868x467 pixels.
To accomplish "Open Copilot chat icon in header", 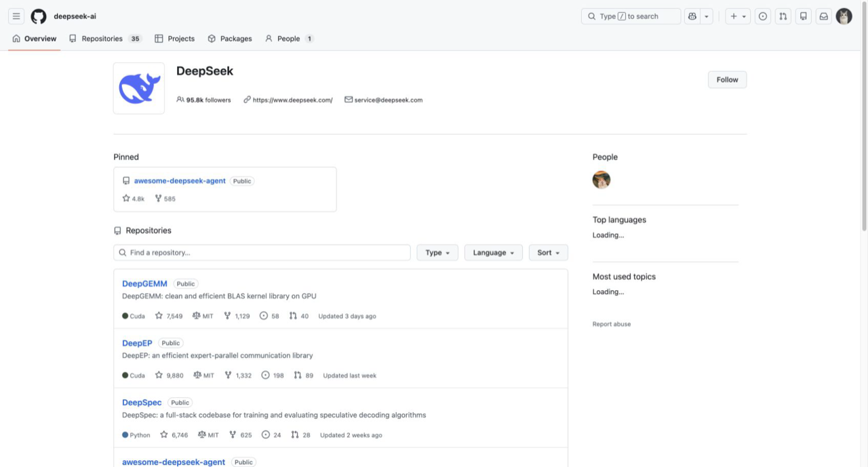I will pos(692,16).
